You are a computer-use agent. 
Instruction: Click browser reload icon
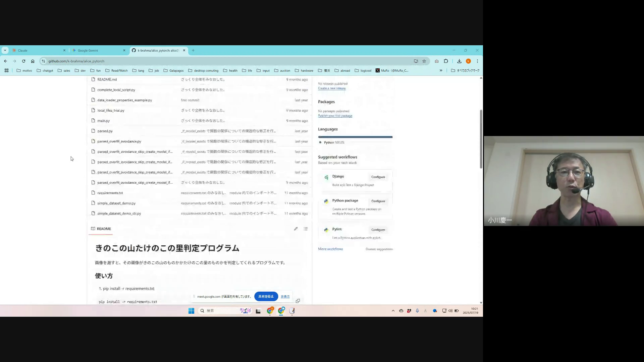coord(23,61)
